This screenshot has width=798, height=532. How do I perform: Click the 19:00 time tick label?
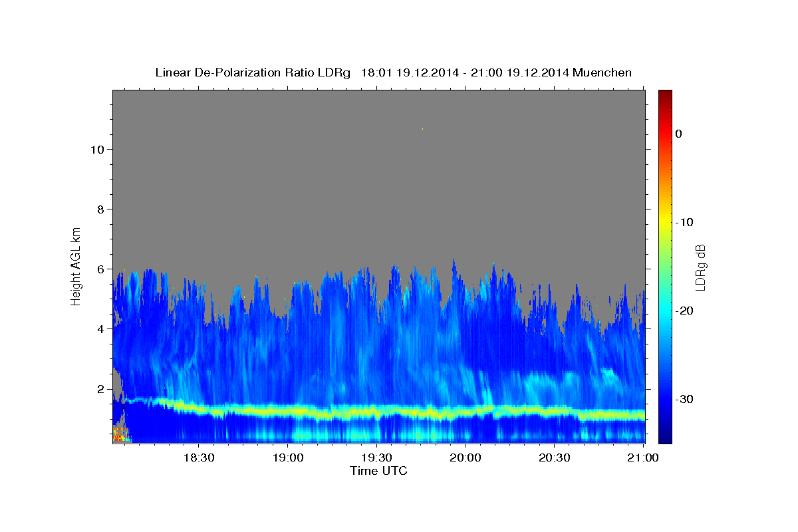tap(288, 458)
